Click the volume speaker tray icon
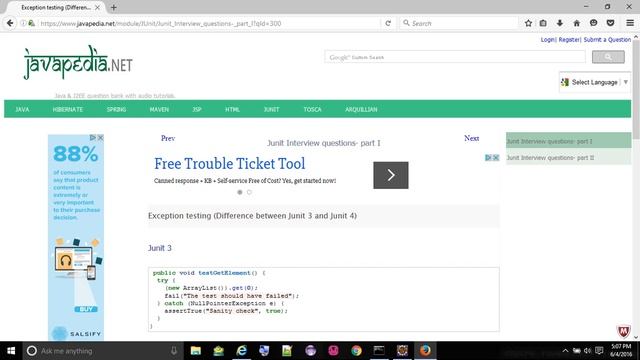The image size is (640, 360). 588,351
